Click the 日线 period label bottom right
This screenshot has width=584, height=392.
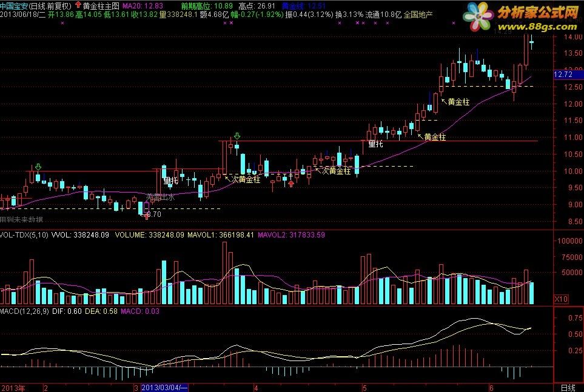pyautogui.click(x=568, y=388)
